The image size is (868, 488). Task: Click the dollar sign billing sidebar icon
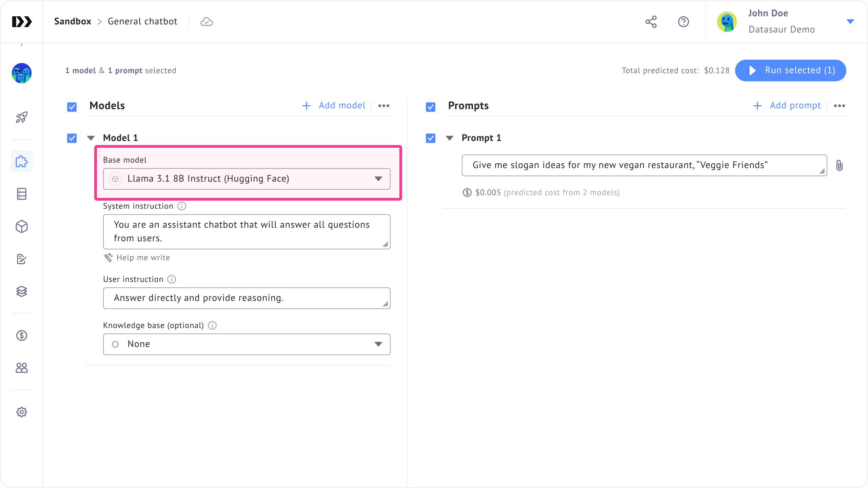coord(22,335)
